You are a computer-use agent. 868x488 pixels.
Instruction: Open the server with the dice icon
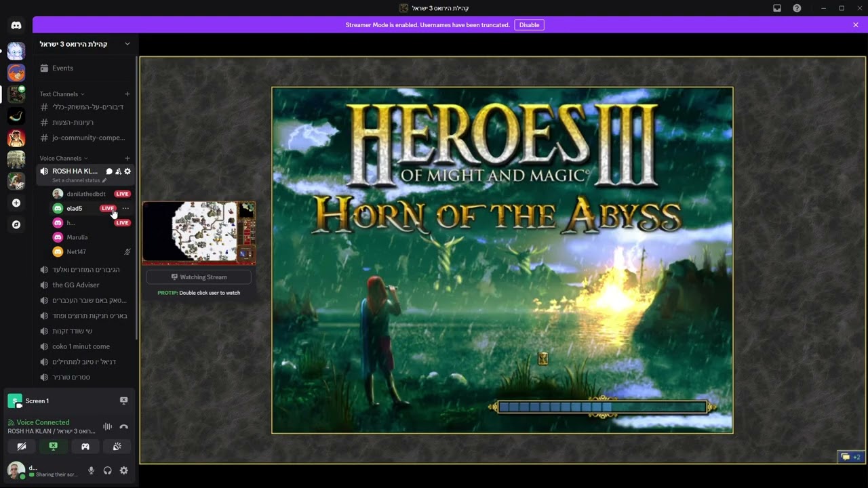(x=16, y=181)
